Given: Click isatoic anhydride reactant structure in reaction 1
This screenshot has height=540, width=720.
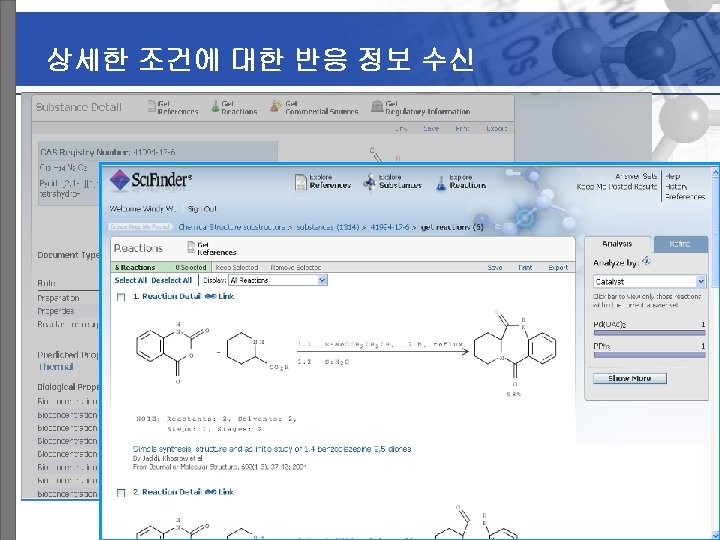Looking at the screenshot, I should 173,352.
